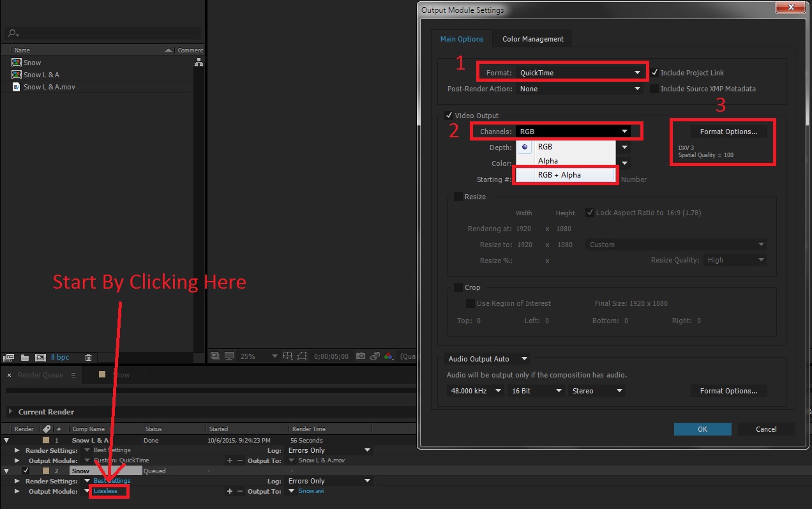The image size is (812, 509).
Task: Open the Post-Render Action dropdown
Action: tap(580, 89)
